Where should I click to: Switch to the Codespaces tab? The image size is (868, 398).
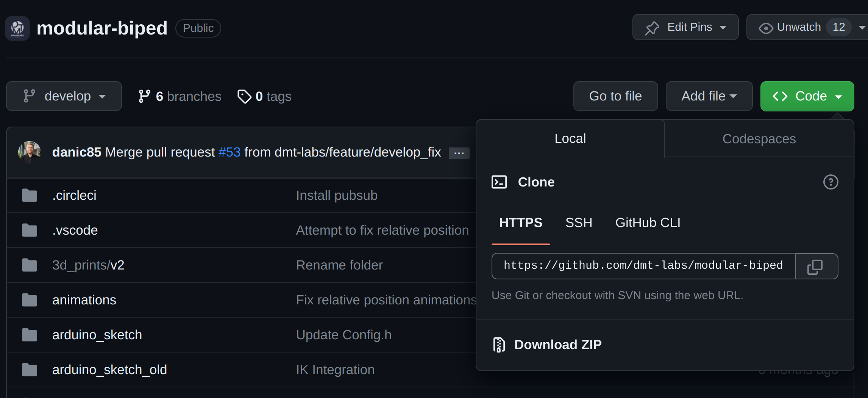(759, 139)
